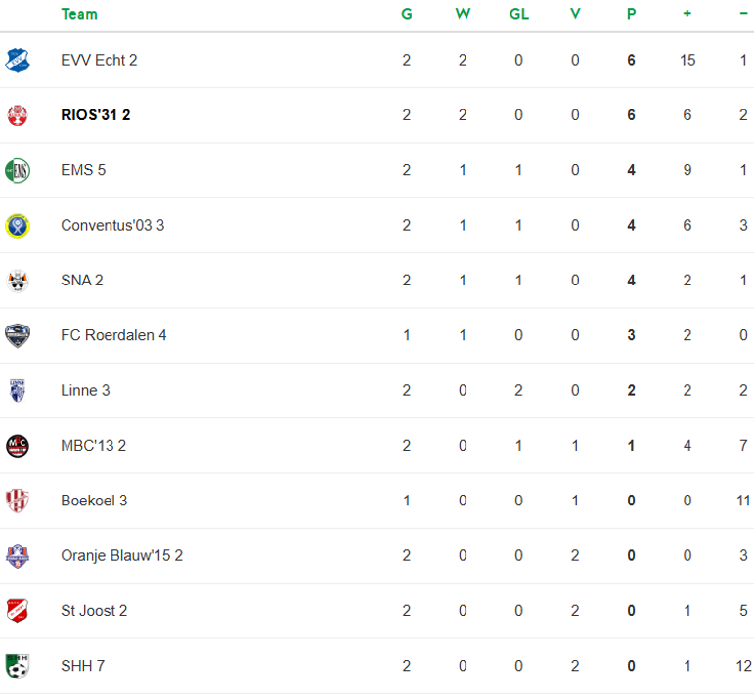Select the green EMS 5 logo

[18, 170]
